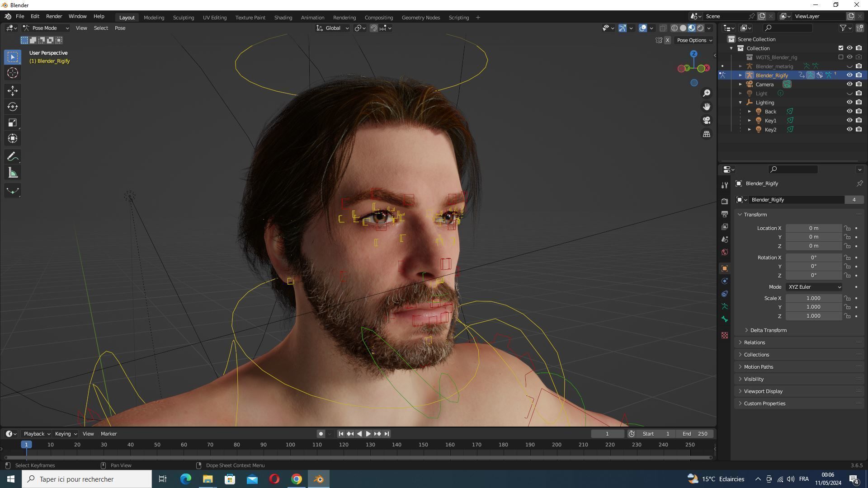This screenshot has height=488, width=868.
Task: Open the Output properties tab
Action: pyautogui.click(x=725, y=214)
